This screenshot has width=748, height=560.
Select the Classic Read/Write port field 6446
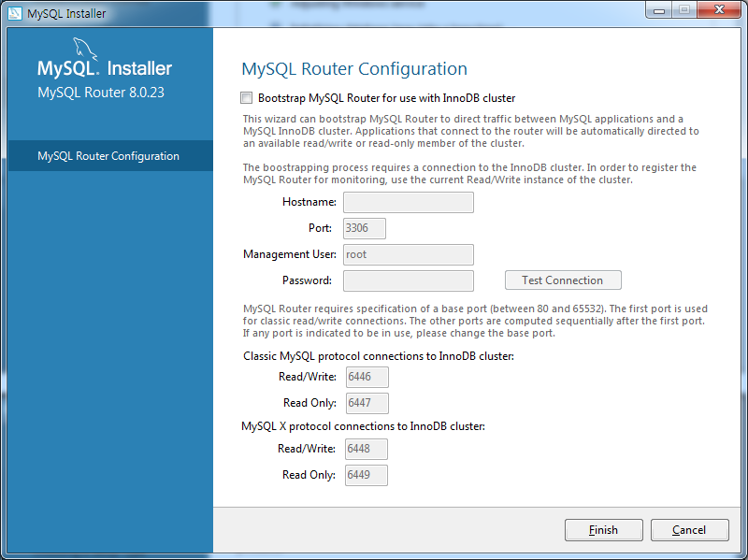[367, 377]
